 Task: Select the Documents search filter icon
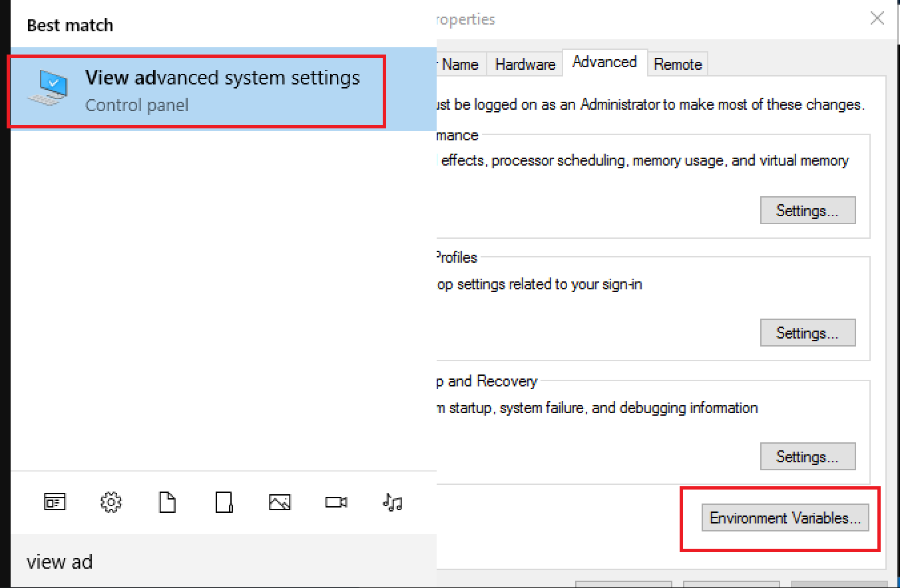pos(166,502)
